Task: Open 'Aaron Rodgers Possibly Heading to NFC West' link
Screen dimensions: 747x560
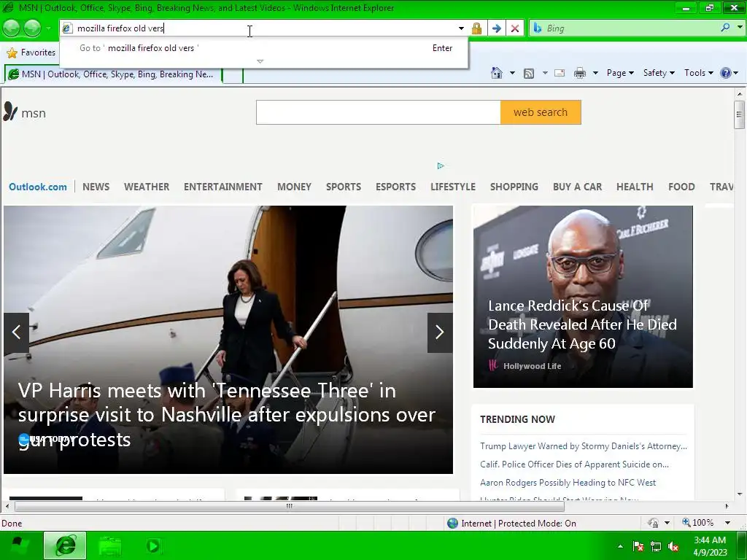Action: click(x=568, y=483)
